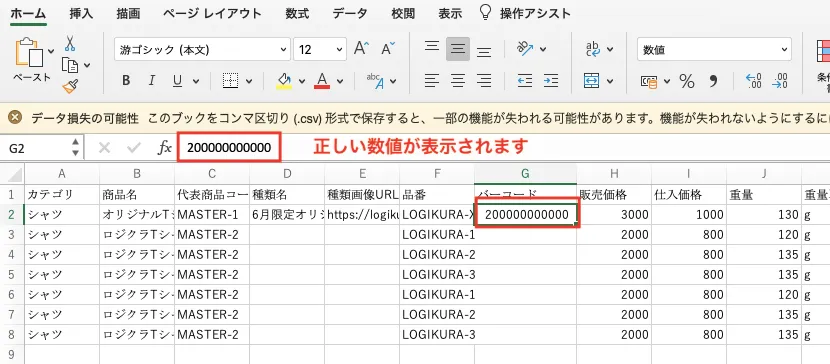This screenshot has height=364, width=830.
Task: Dismiss the data loss warning bar
Action: (15, 117)
